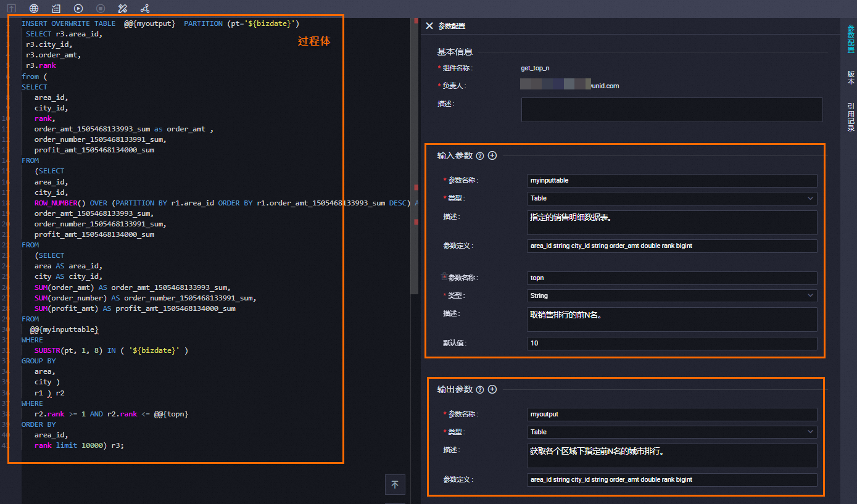Open the String type dropdown for topn
The width and height of the screenshot is (857, 504).
tap(671, 295)
